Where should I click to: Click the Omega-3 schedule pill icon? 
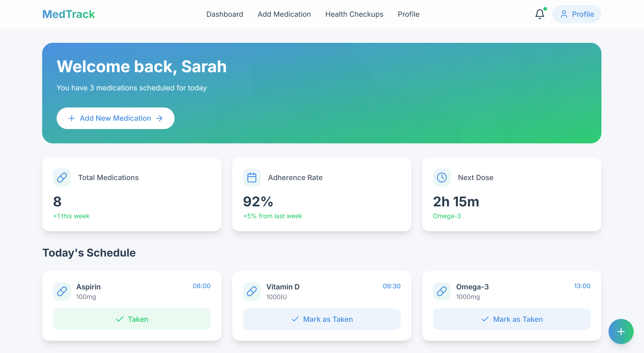click(x=442, y=291)
